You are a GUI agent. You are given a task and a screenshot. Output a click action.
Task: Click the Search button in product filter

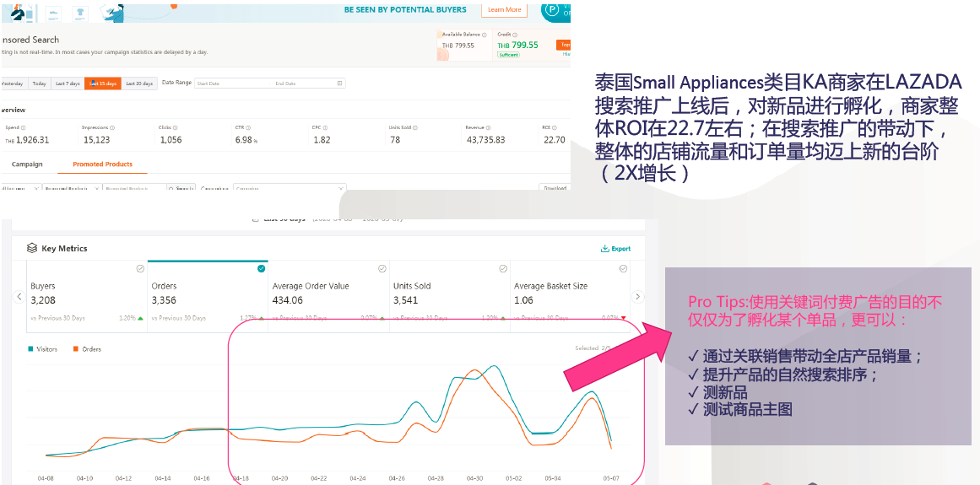click(181, 188)
